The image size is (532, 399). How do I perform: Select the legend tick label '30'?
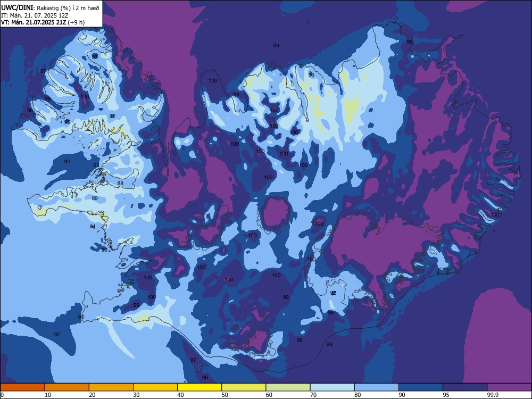136,395
